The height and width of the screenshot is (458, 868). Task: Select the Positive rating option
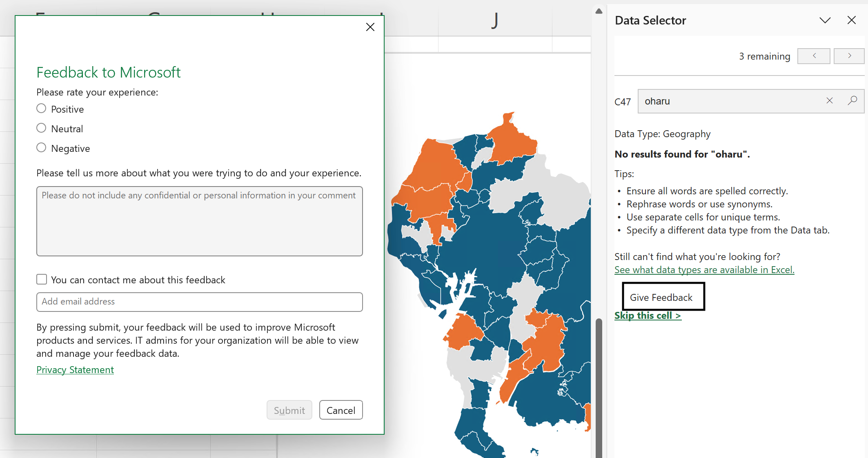click(x=41, y=109)
